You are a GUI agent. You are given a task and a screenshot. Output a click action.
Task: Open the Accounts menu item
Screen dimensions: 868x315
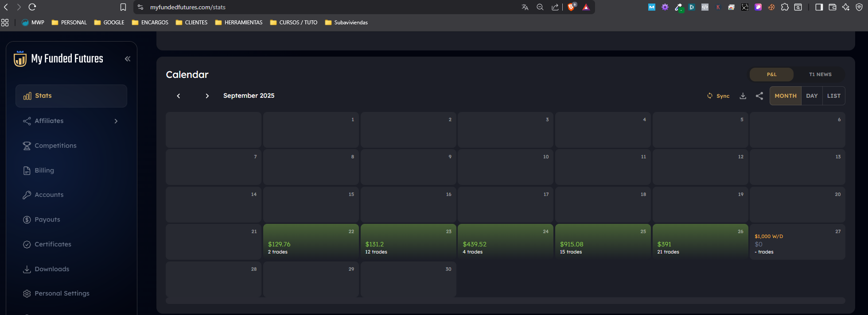[49, 195]
